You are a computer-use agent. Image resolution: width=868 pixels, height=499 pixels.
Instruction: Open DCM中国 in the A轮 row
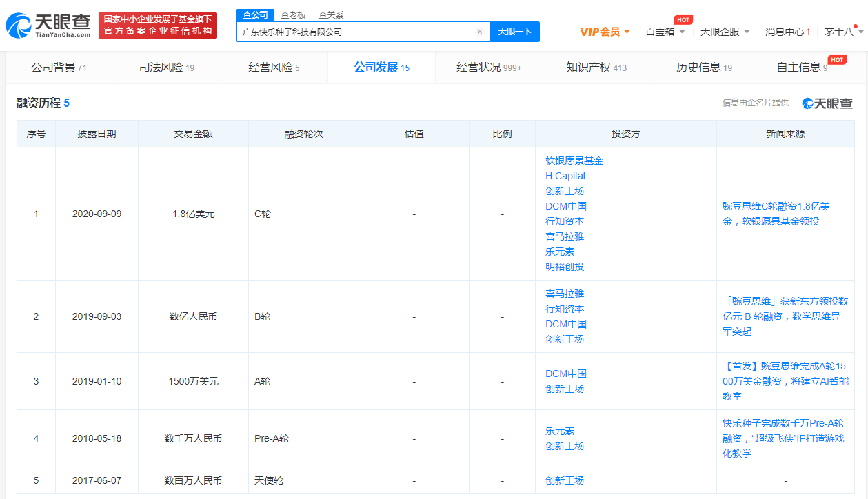566,374
